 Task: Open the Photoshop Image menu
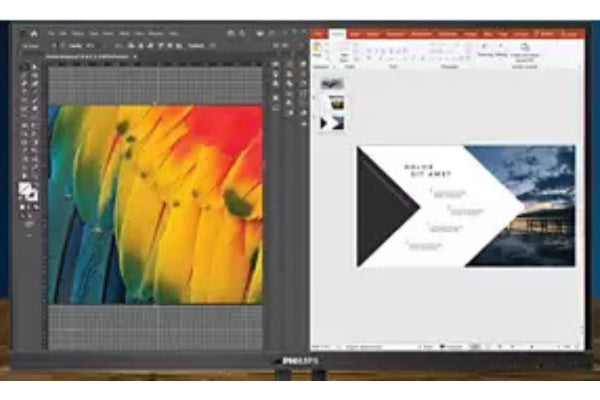(78, 34)
